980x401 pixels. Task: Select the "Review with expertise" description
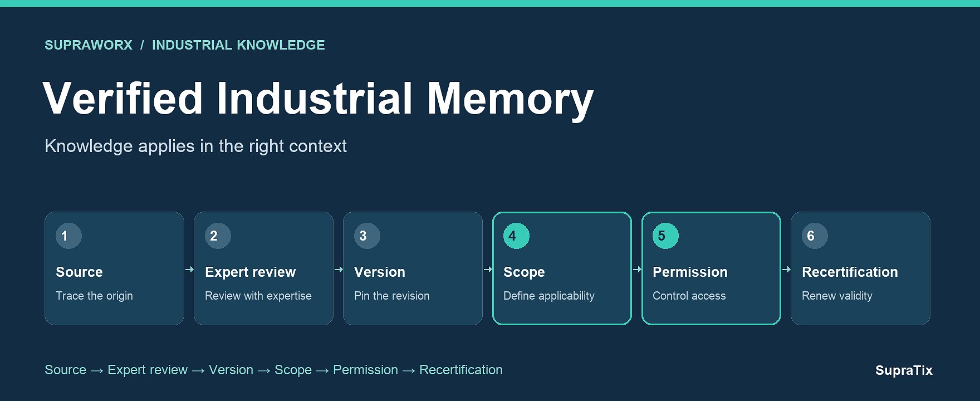pyautogui.click(x=258, y=296)
